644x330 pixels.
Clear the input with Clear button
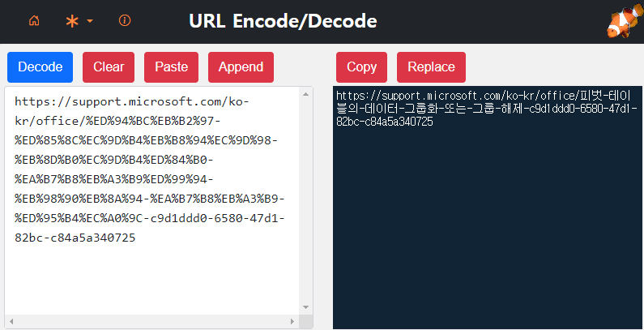pyautogui.click(x=109, y=67)
